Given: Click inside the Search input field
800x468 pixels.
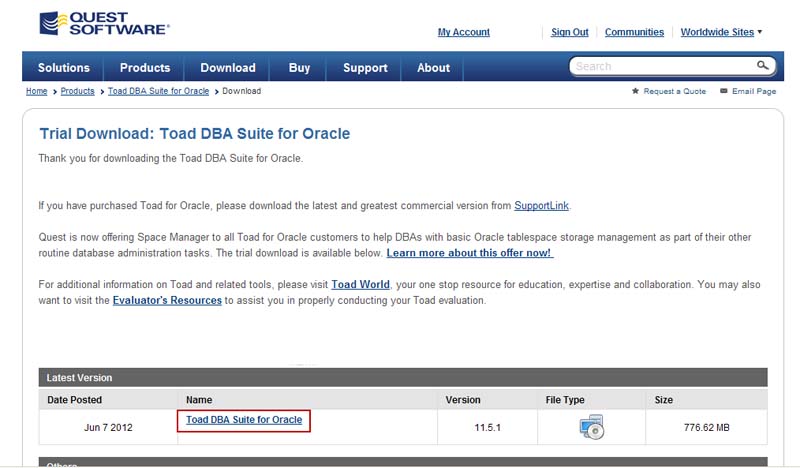Looking at the screenshot, I should (660, 66).
